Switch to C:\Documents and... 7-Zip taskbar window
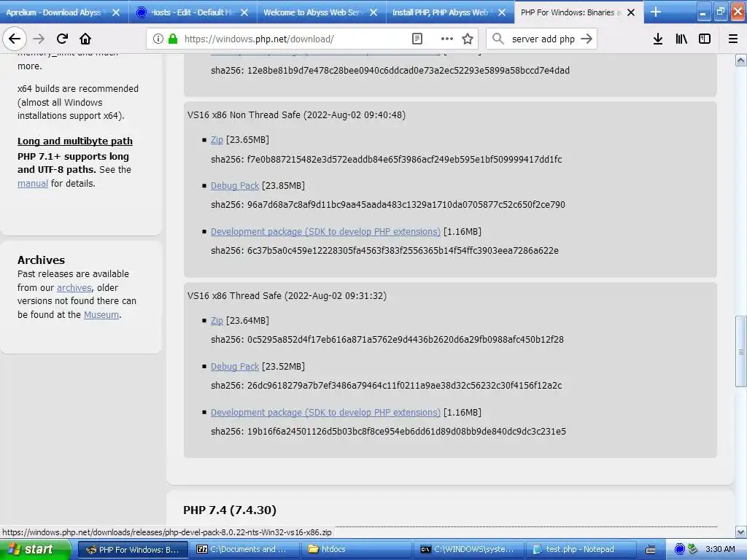The image size is (747, 560). pyautogui.click(x=244, y=550)
